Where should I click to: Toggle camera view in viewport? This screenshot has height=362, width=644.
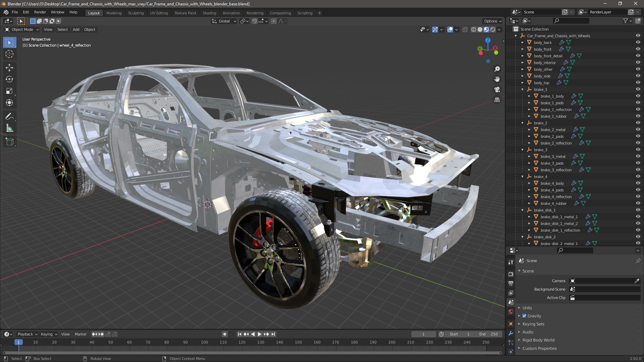pyautogui.click(x=497, y=89)
